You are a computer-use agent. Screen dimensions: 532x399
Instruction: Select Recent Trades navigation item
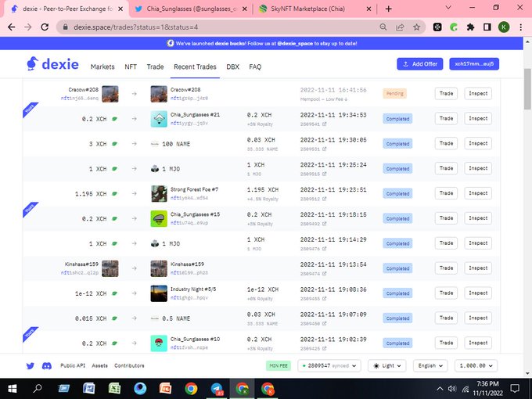(195, 66)
